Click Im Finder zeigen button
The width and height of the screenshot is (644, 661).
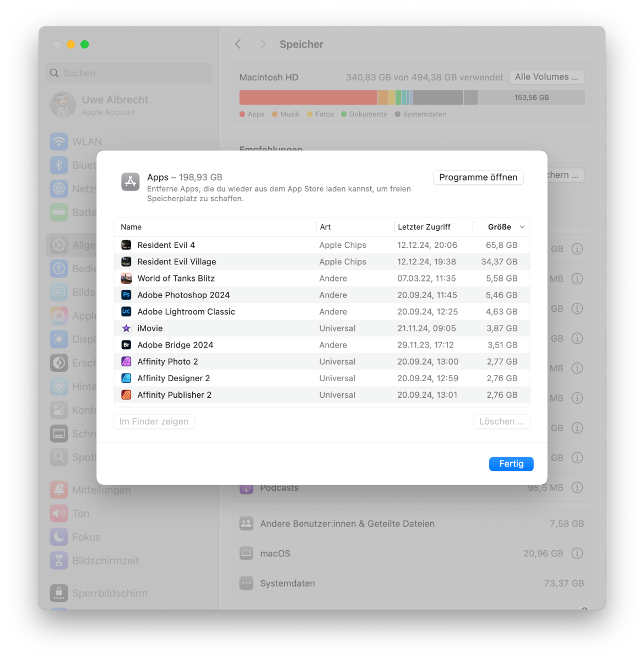pos(154,421)
